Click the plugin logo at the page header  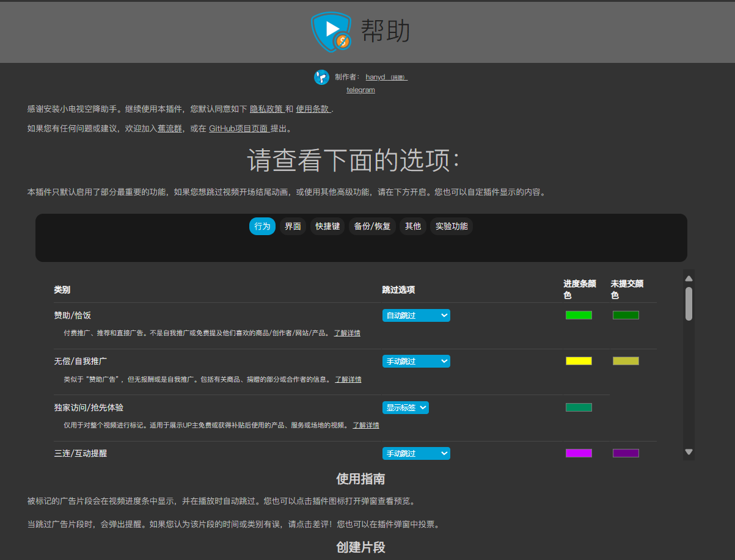[x=331, y=32]
